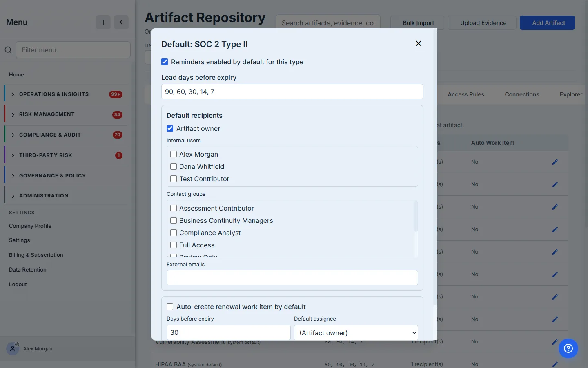Open Data Retention settings
Image resolution: width=588 pixels, height=368 pixels.
click(28, 269)
